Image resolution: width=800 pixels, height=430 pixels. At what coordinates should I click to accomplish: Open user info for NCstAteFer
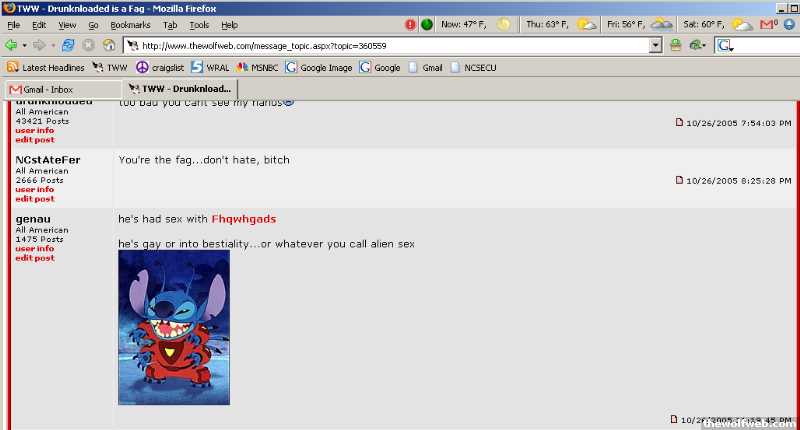point(34,190)
